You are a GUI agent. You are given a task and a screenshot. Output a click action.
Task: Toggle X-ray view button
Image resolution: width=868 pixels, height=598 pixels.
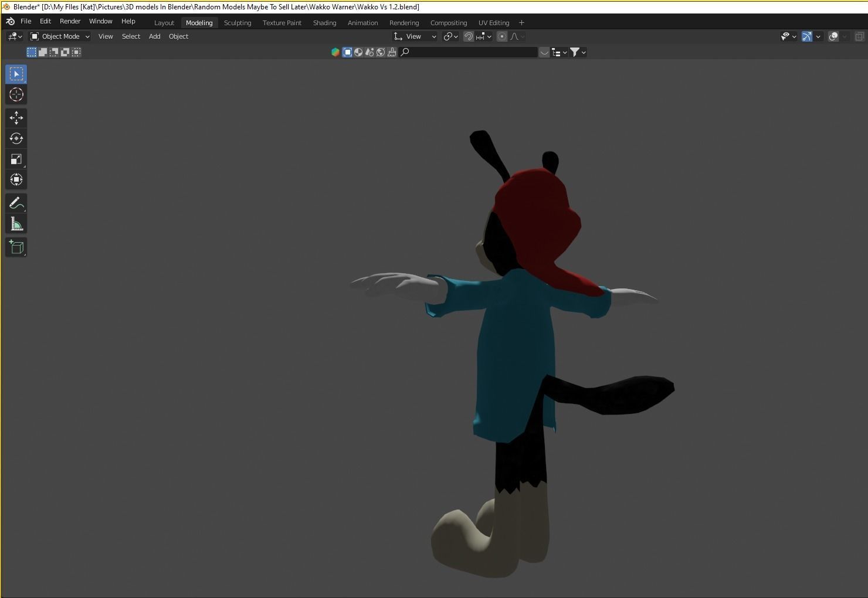(x=859, y=36)
